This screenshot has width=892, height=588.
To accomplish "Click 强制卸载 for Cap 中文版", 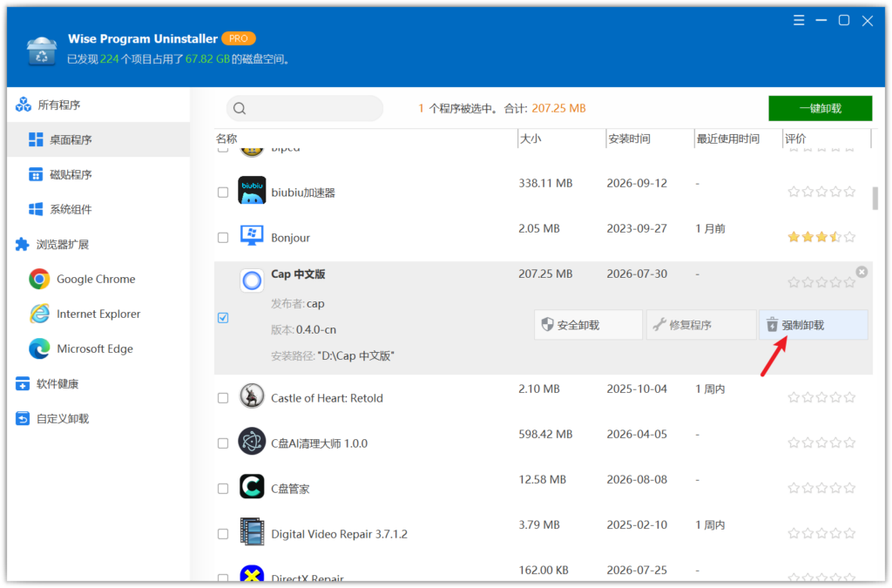I will pyautogui.click(x=813, y=325).
